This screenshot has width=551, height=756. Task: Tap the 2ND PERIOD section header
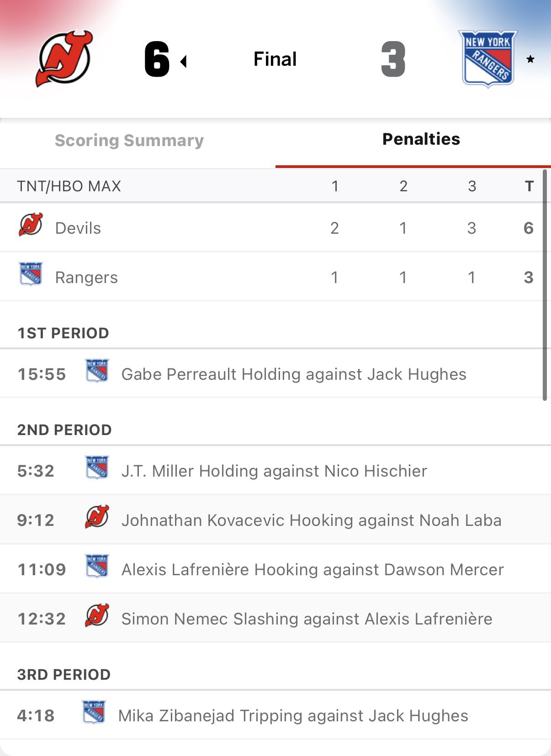coord(64,430)
